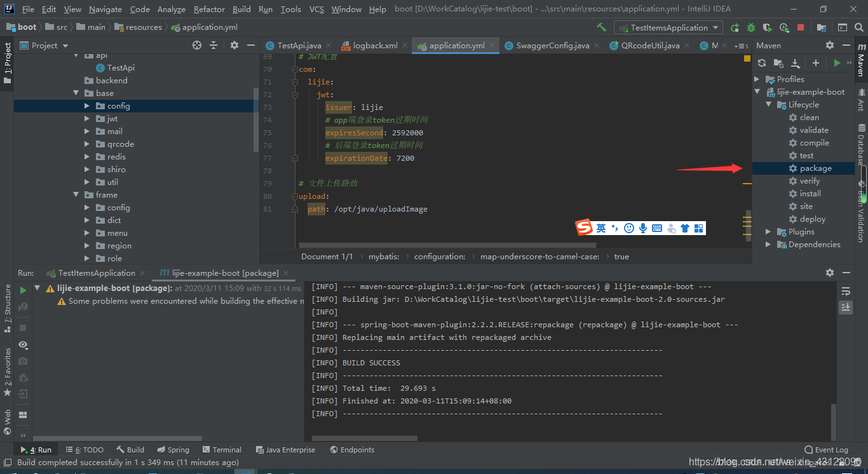
Task: Generate sources and update folders in Maven
Action: pyautogui.click(x=778, y=63)
